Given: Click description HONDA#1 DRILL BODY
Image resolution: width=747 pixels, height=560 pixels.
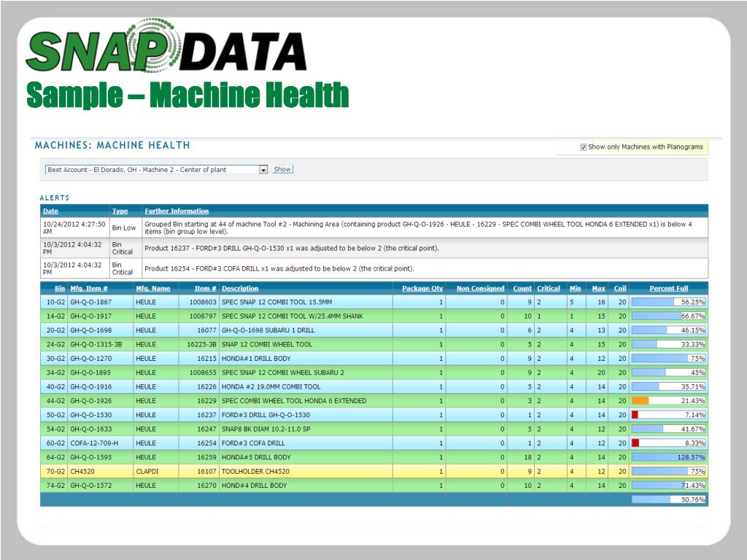Looking at the screenshot, I should pos(256,359).
